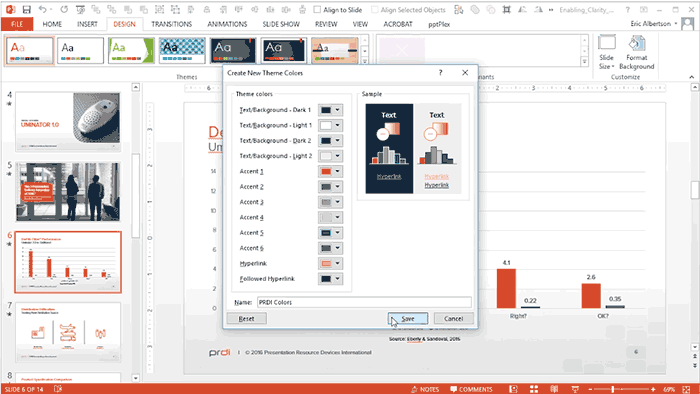The height and width of the screenshot is (394, 700).
Task: Open PowerPoint Help question mark in title bar
Action: click(627, 9)
